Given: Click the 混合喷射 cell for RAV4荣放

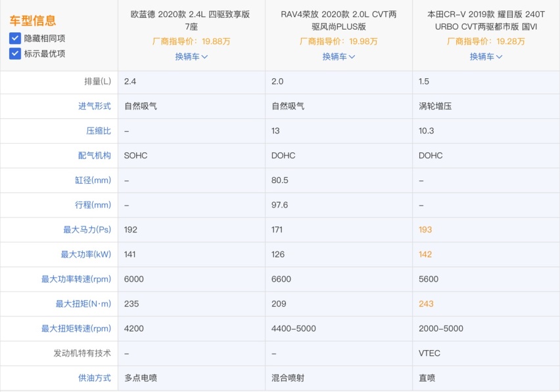Looking at the screenshot, I should [x=288, y=378].
